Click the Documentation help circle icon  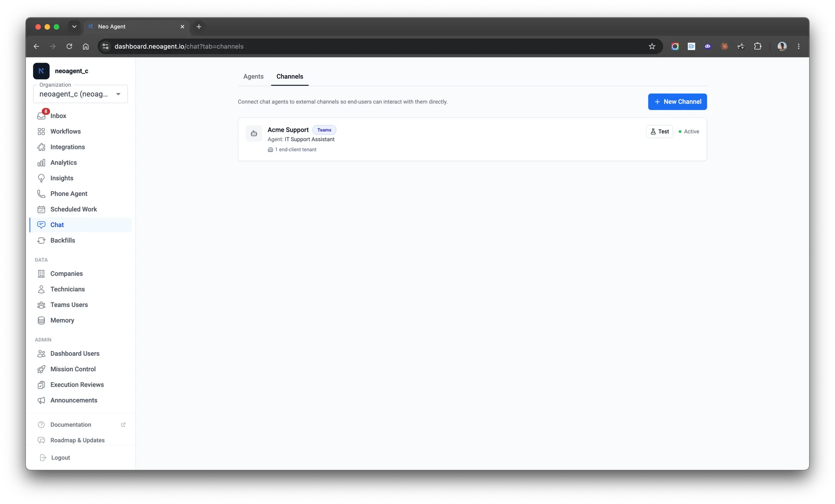tap(41, 425)
